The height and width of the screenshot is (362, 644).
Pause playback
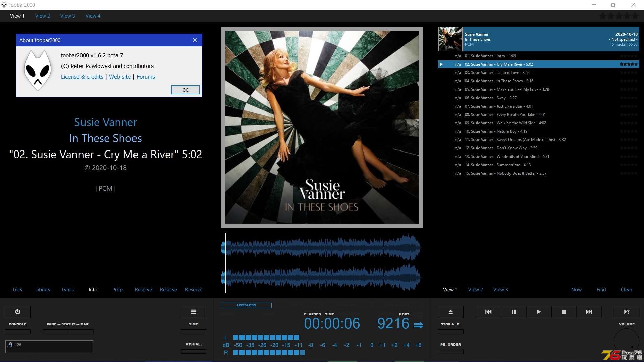click(x=514, y=312)
